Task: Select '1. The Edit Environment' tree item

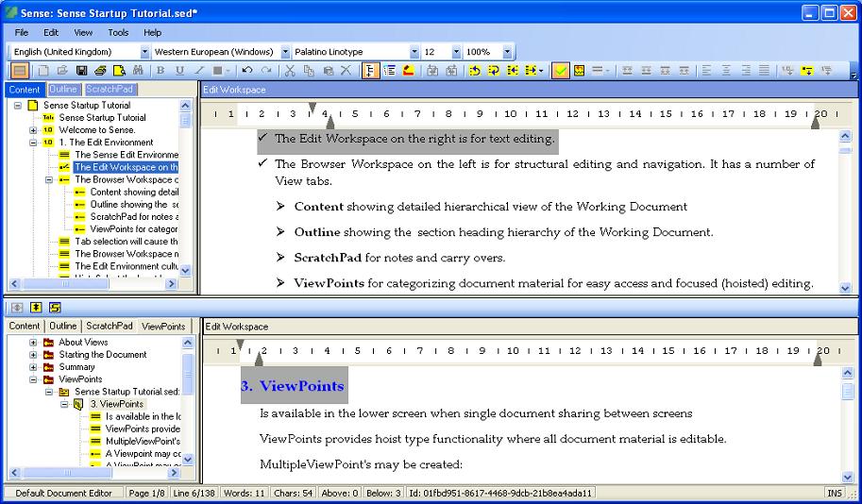Action: click(x=106, y=143)
